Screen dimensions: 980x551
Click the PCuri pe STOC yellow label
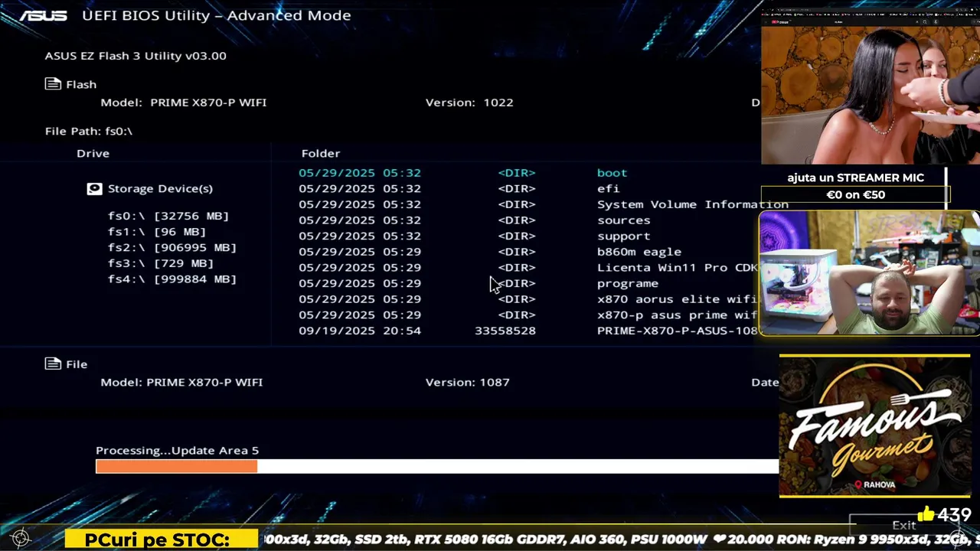click(x=162, y=540)
